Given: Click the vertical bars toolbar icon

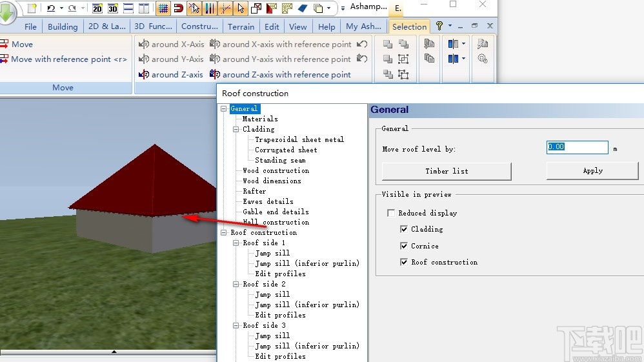Looking at the screenshot, I should (210, 8).
